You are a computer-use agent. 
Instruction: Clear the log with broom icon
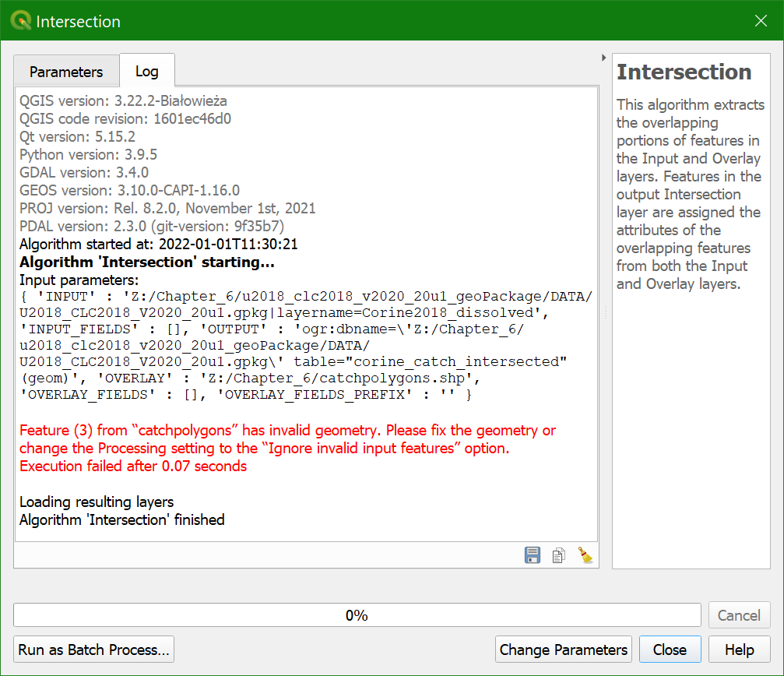[585, 555]
